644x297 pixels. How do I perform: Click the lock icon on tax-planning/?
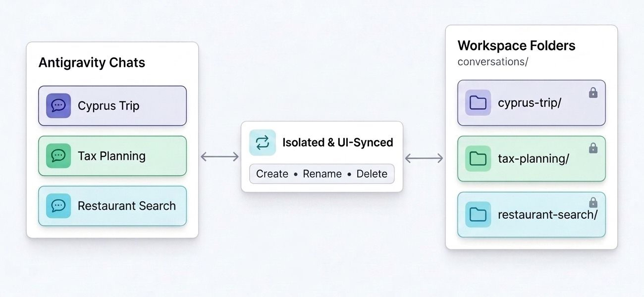tap(593, 148)
